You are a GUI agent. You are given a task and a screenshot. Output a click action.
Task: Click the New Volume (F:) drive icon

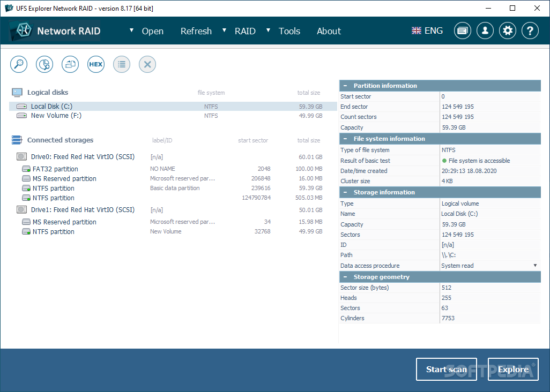click(22, 115)
